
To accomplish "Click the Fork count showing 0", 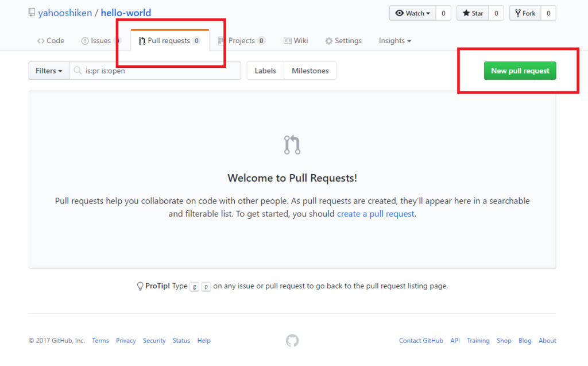I will 548,13.
